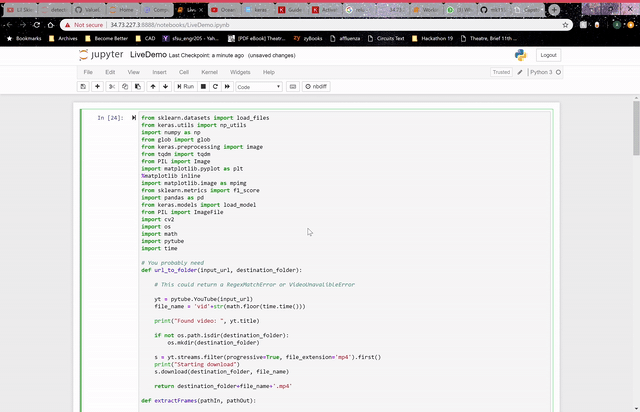Open the CAD bookmark folder
This screenshot has height=412, width=640.
(x=145, y=38)
